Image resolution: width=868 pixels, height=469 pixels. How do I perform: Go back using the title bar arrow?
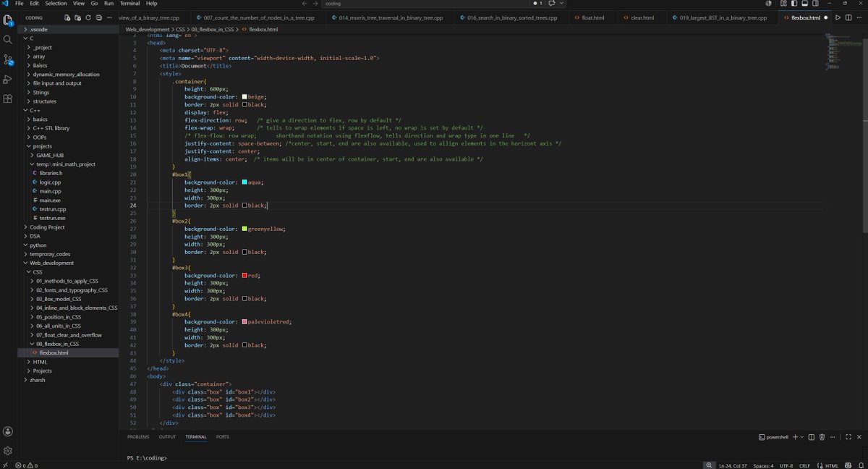305,4
